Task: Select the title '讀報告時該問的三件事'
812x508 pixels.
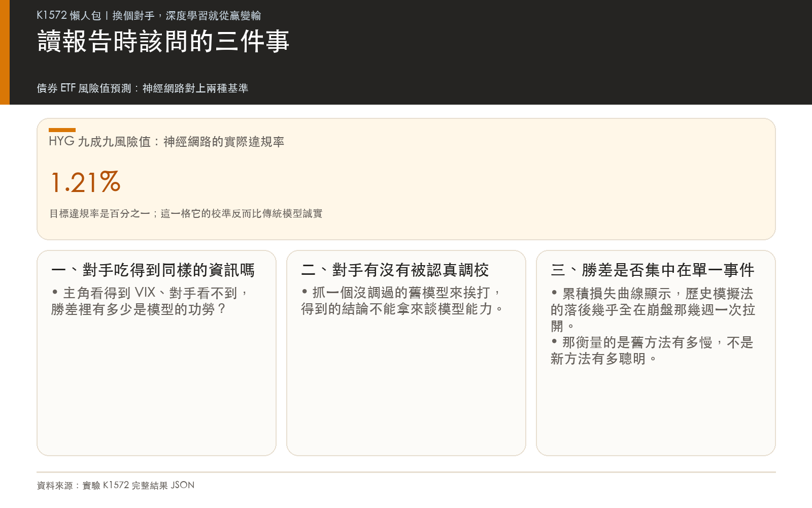Action: point(163,41)
